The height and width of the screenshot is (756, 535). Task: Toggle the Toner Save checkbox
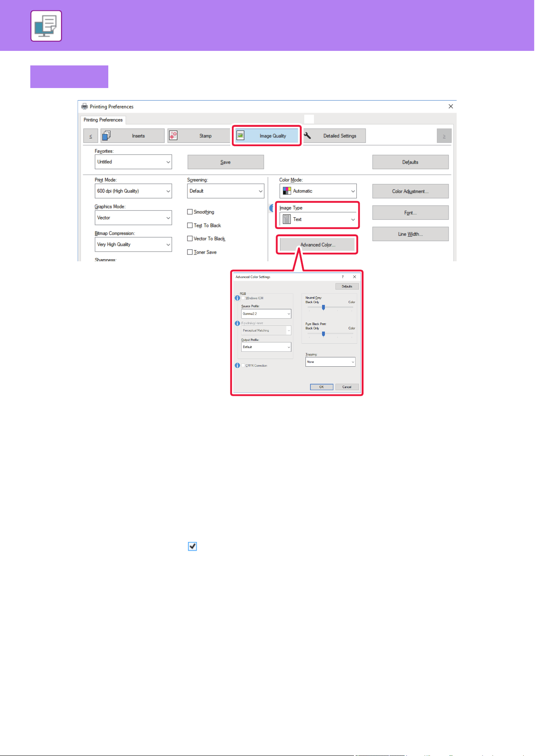tap(190, 252)
